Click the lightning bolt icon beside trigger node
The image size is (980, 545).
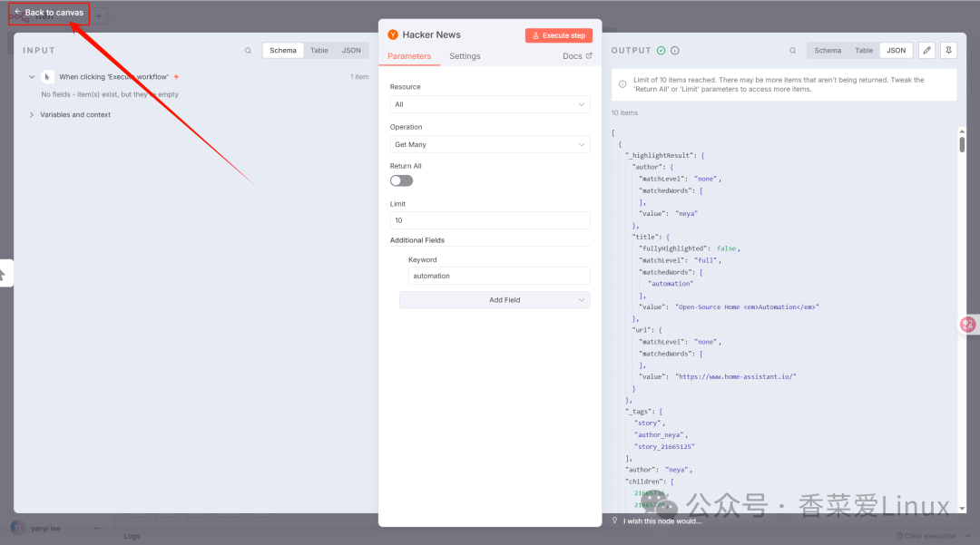point(176,77)
